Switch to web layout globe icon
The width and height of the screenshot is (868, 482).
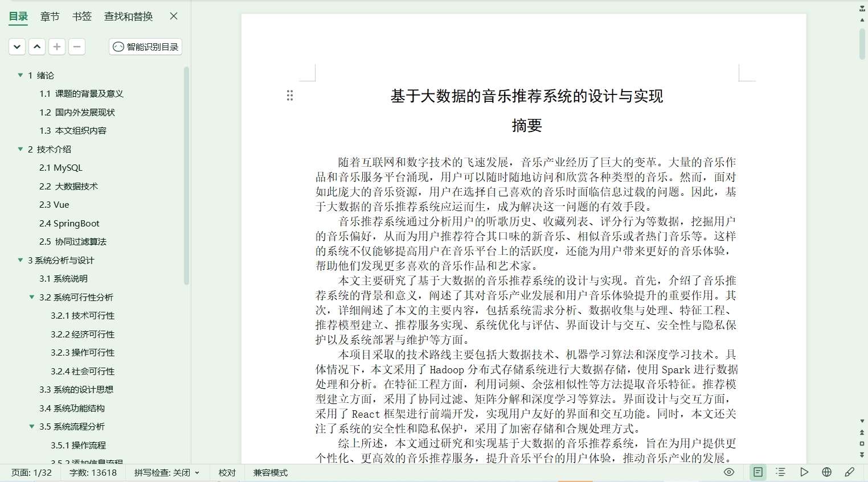(x=827, y=472)
